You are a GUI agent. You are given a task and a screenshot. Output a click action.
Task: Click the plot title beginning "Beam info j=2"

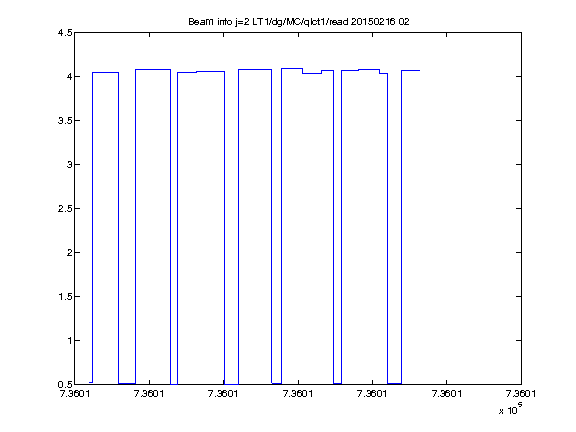[x=299, y=22]
